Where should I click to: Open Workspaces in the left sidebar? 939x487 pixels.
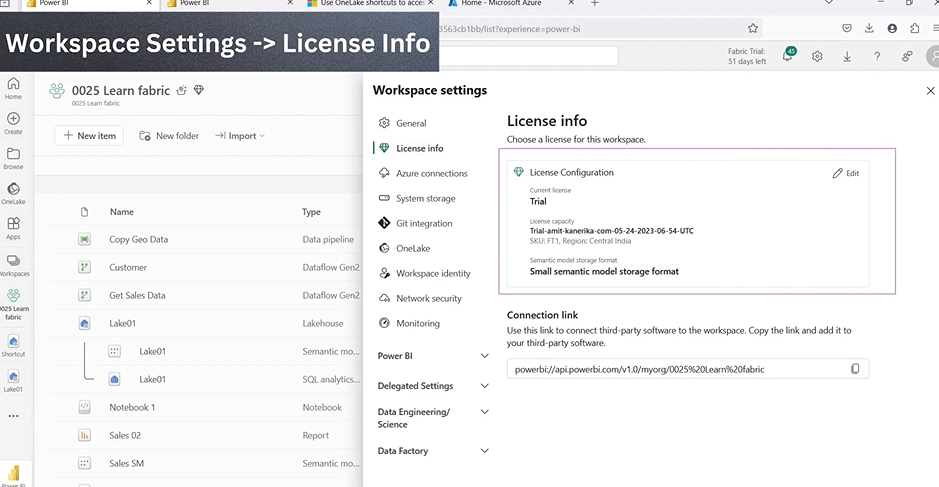tap(13, 265)
